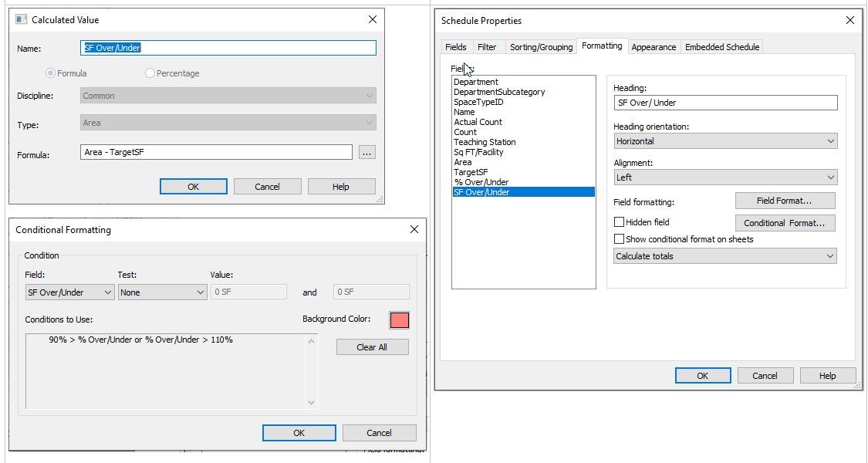This screenshot has width=868, height=463.
Task: Switch to the Fields tab
Action: [x=455, y=47]
